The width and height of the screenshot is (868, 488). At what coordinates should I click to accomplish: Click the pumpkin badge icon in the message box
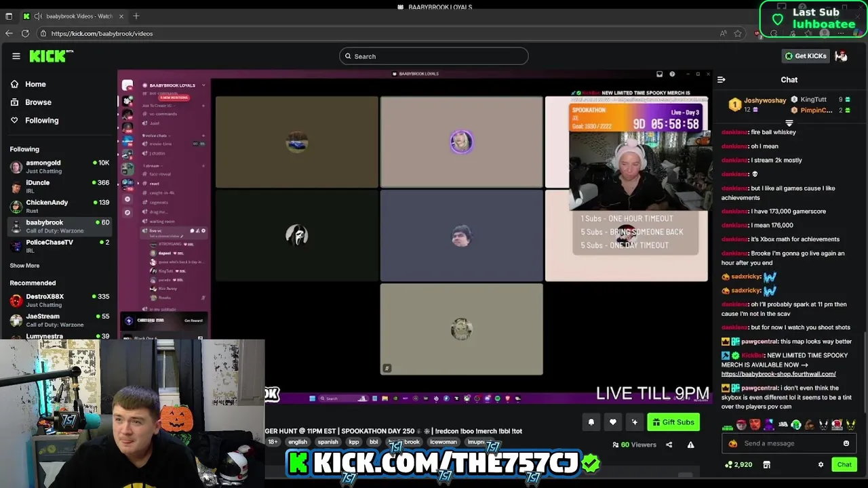[732, 443]
